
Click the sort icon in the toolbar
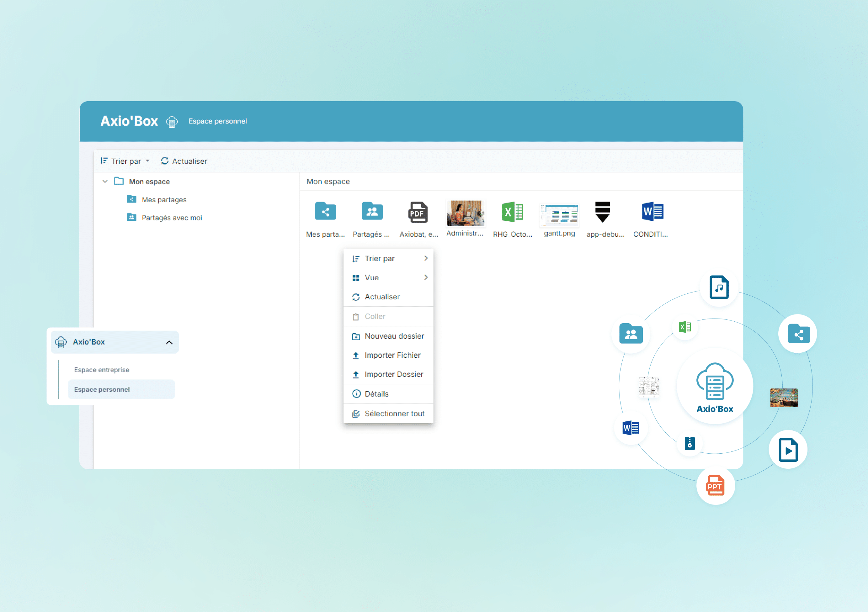click(104, 161)
